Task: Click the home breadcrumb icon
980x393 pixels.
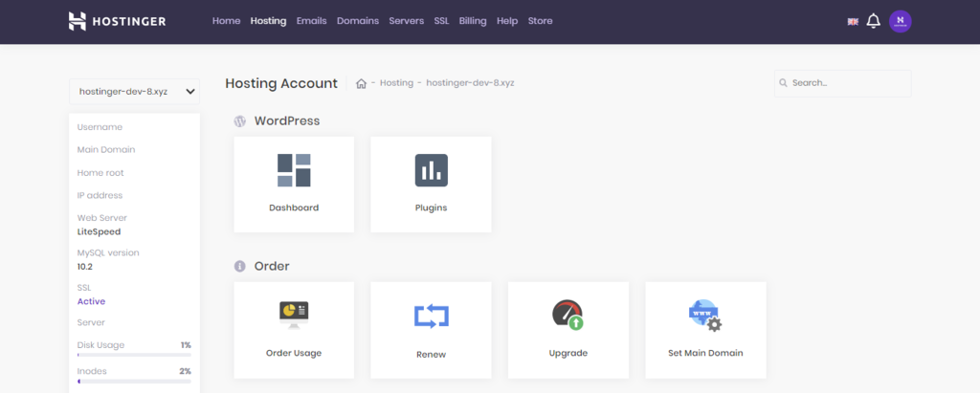Action: pos(361,83)
